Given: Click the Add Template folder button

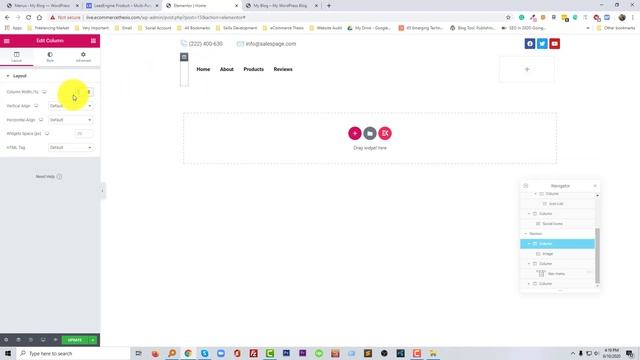Looking at the screenshot, I should coord(370,133).
